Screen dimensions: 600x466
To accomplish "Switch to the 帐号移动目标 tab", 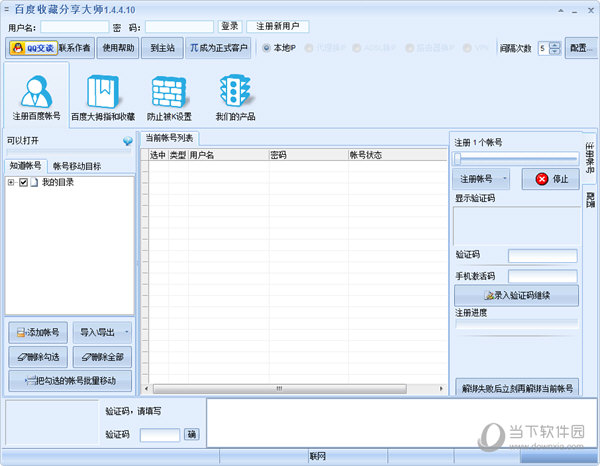I will pyautogui.click(x=76, y=165).
